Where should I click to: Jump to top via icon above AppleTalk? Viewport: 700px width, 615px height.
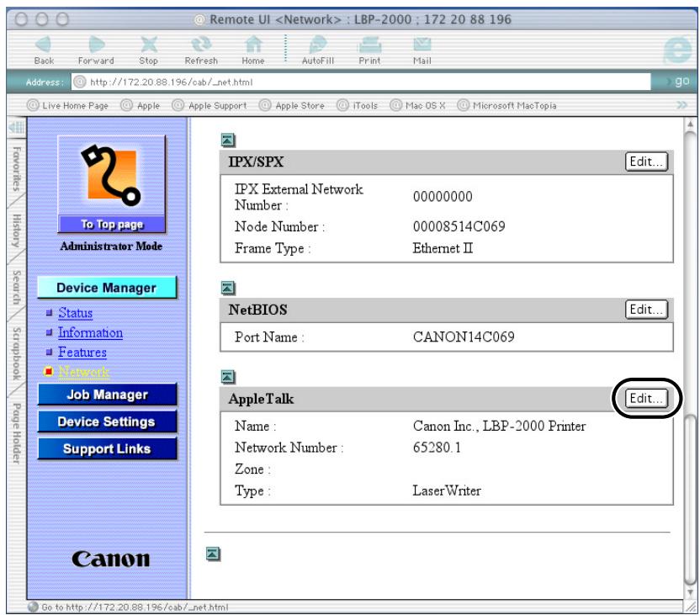[x=228, y=377]
